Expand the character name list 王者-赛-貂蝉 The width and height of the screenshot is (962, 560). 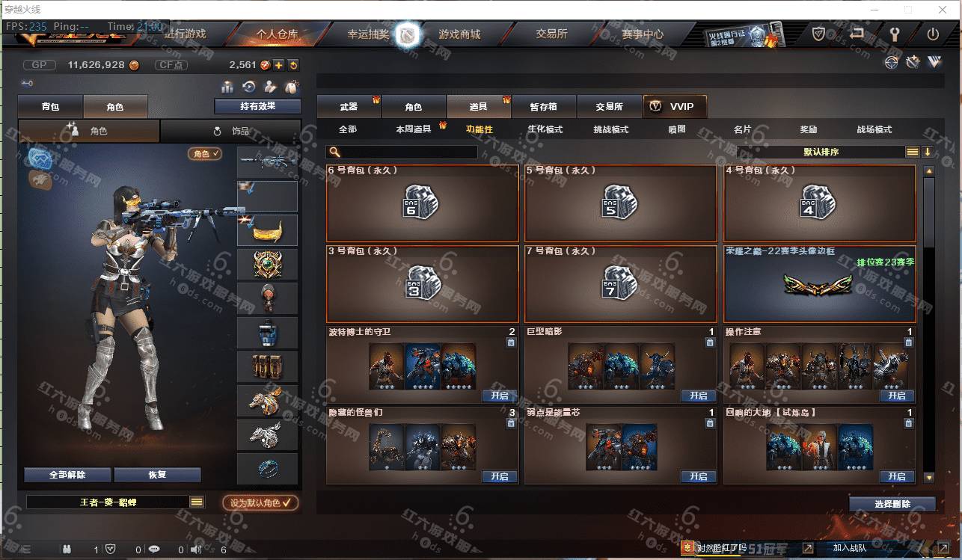point(197,502)
